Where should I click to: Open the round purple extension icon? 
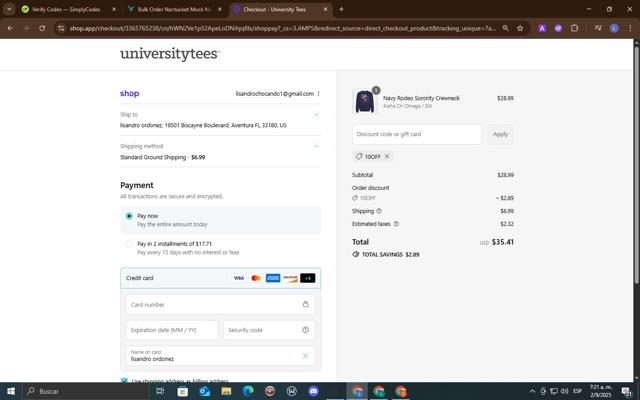(558, 28)
